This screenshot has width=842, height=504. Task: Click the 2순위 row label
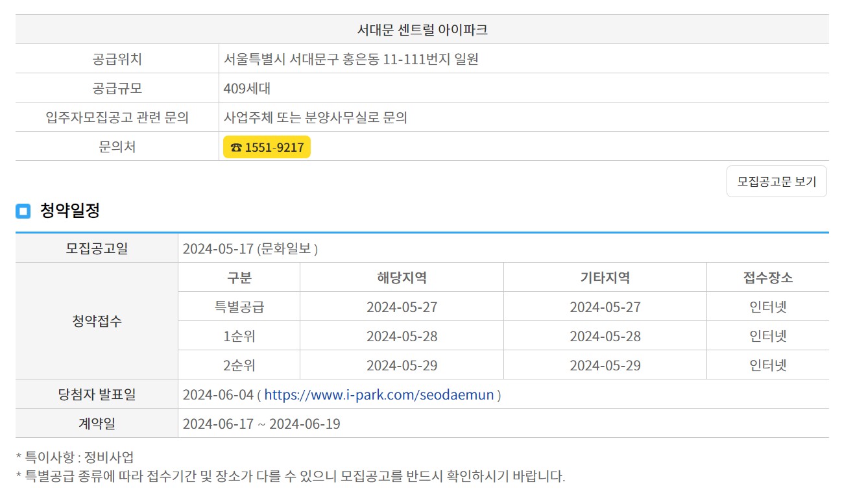[x=239, y=365]
